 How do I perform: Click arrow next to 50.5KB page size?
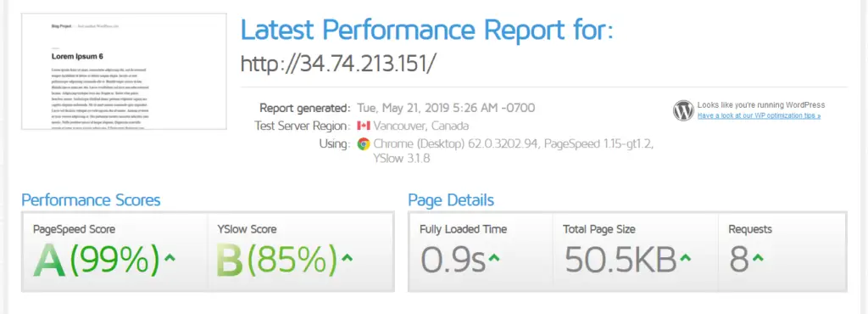[x=685, y=257]
